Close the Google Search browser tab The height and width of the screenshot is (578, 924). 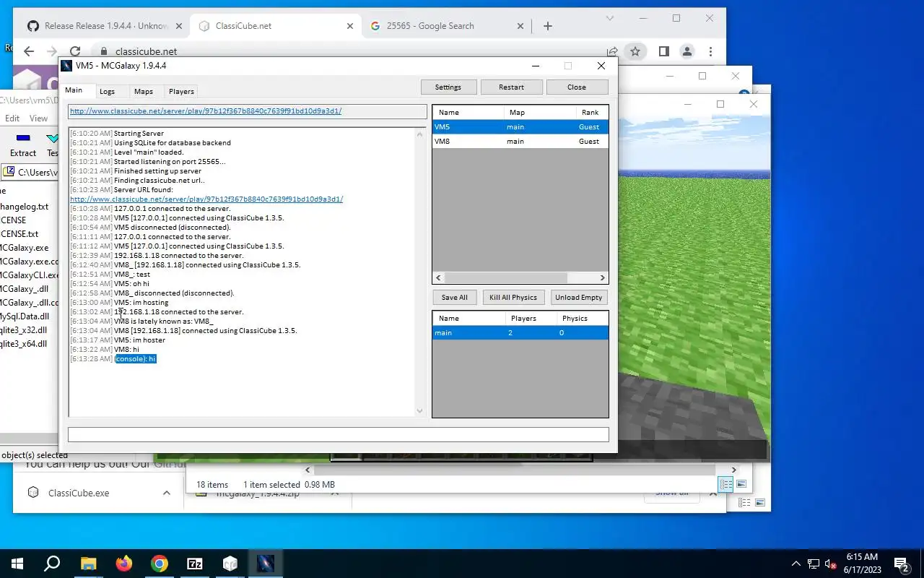[x=520, y=26]
